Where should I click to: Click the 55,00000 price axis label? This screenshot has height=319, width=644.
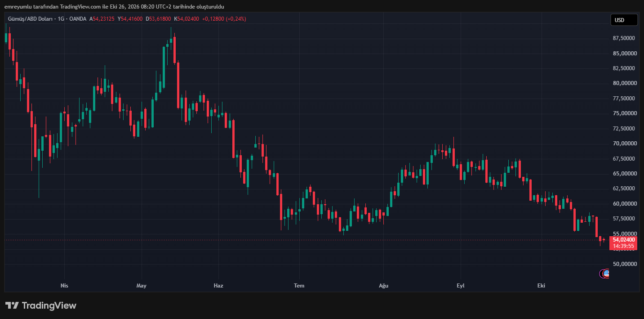pyautogui.click(x=625, y=234)
